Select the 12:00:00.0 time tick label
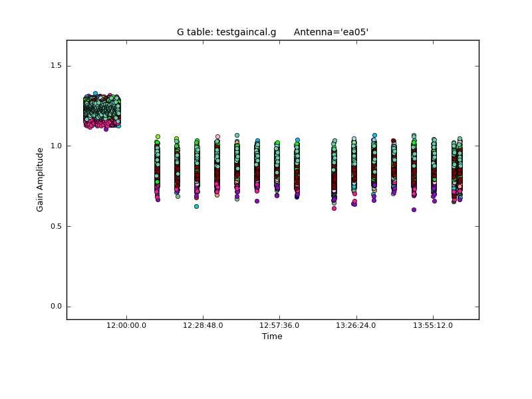The height and width of the screenshot is (399, 532). point(126,325)
